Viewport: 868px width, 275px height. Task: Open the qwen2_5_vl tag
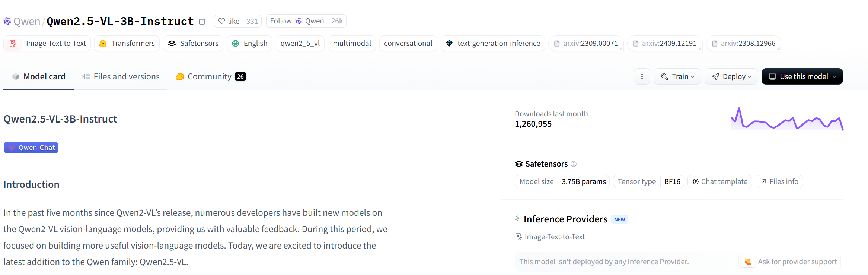click(x=300, y=43)
